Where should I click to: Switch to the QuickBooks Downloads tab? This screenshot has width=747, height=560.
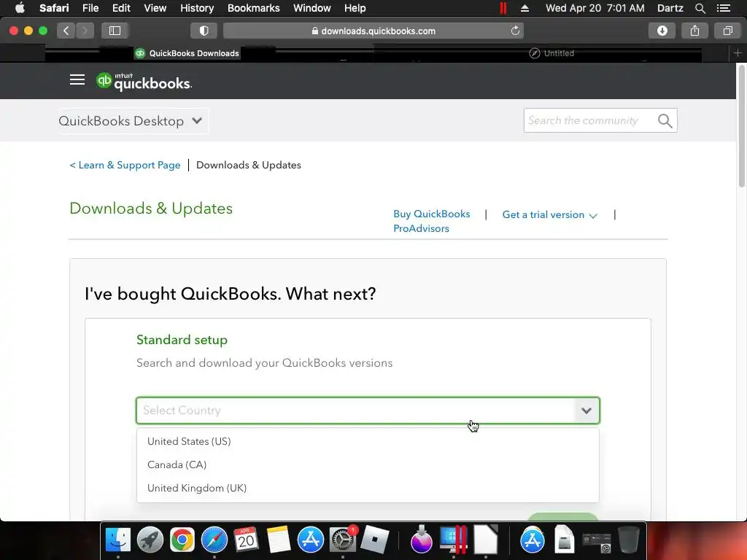[x=187, y=53]
